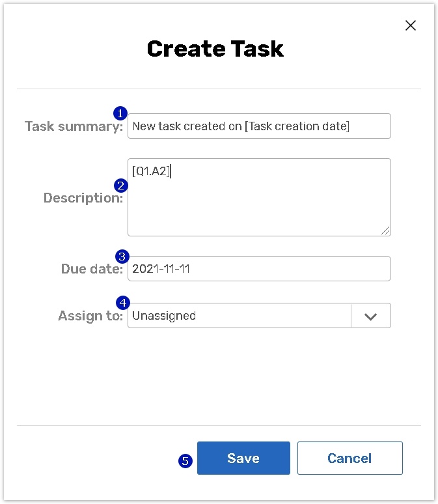438x504 pixels.
Task: Save the new task
Action: [243, 458]
